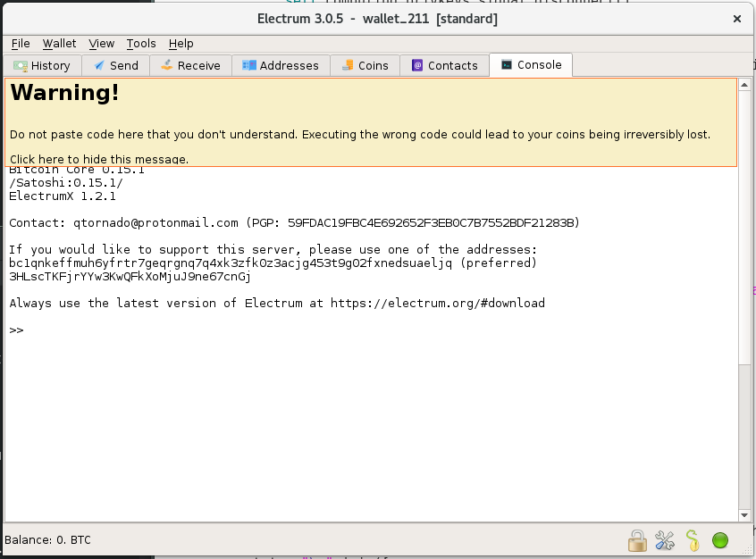The width and height of the screenshot is (756, 559).
Task: Click the Warning! heading
Action: [64, 92]
